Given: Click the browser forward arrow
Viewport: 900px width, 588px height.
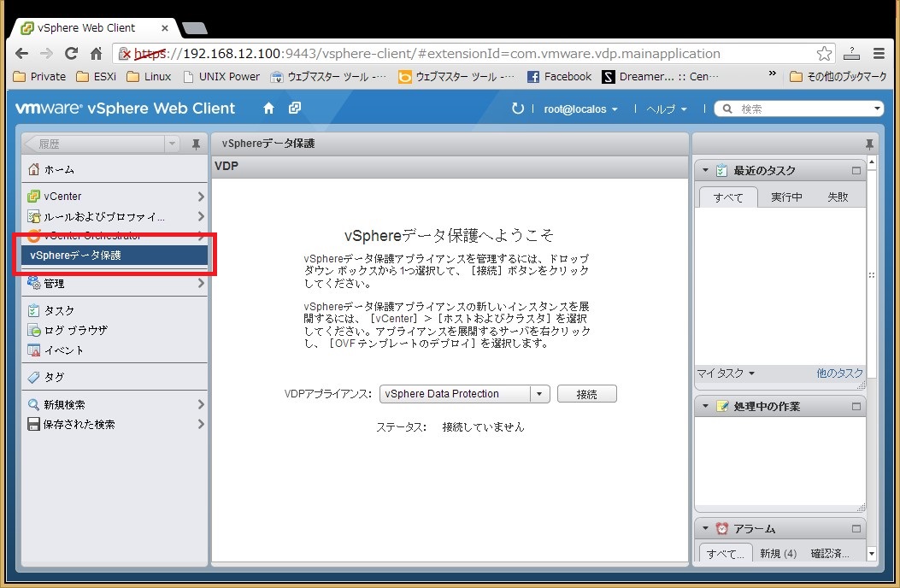Looking at the screenshot, I should coord(46,53).
